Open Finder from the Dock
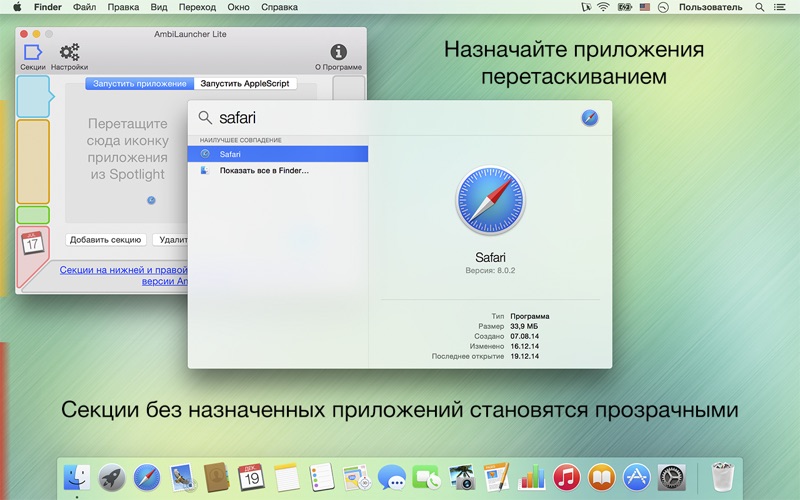 (77, 478)
